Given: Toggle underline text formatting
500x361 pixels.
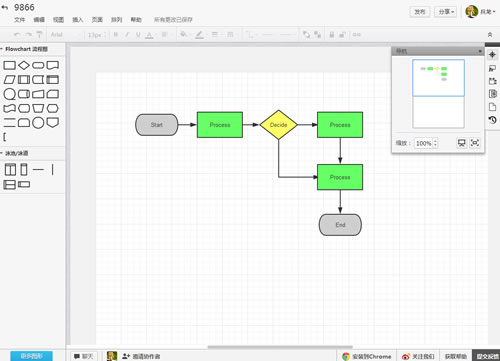Looking at the screenshot, I should click(x=138, y=34).
